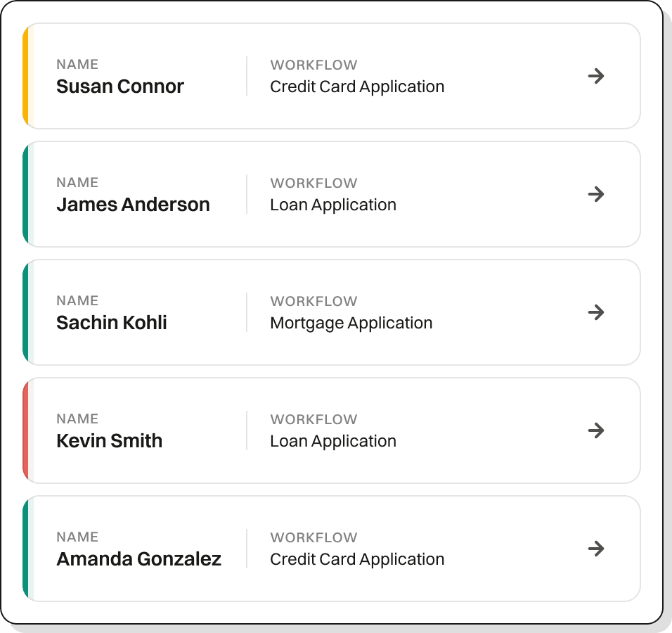Image resolution: width=672 pixels, height=633 pixels.
Task: Select the Amanda Gonzalez name
Action: pyautogui.click(x=139, y=559)
